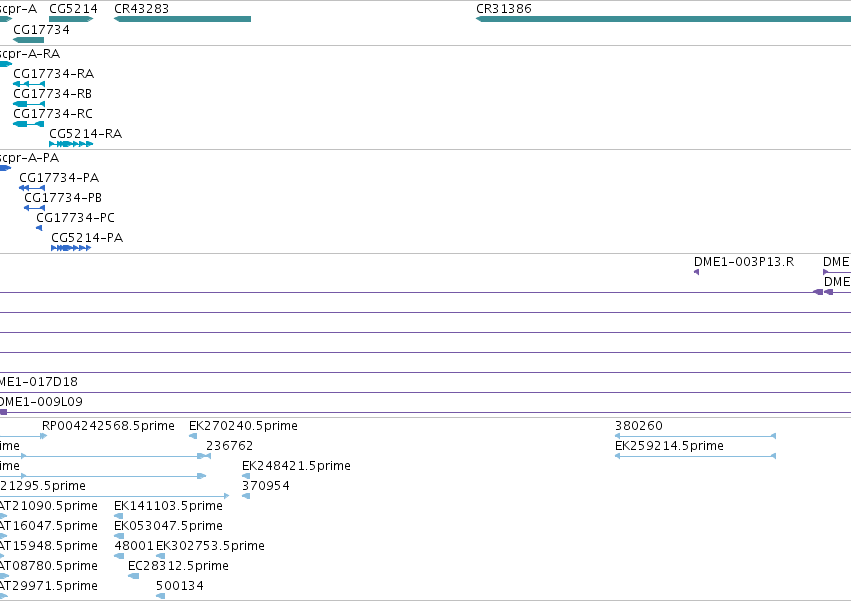Click the EK248421.5prime EST label

[296, 466]
